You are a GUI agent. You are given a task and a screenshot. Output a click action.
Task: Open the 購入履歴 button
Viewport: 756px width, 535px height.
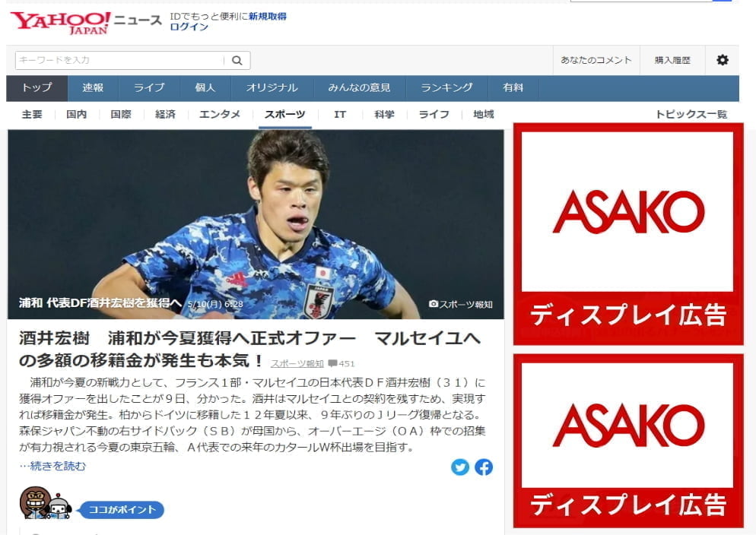(672, 60)
